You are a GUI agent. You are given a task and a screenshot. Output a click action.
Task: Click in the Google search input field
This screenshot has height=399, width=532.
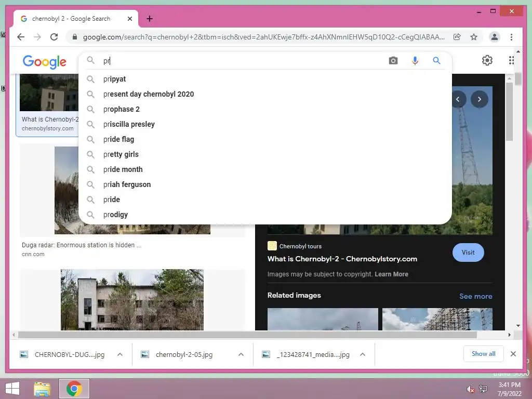(242, 61)
